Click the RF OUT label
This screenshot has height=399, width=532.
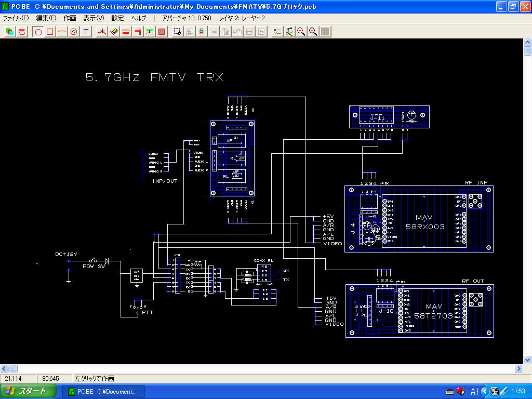click(473, 281)
